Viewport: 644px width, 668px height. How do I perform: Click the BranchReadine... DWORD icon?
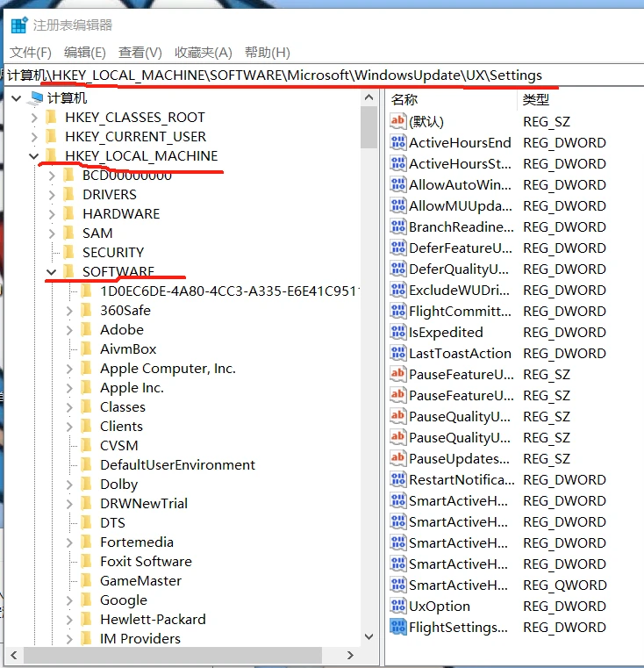(x=398, y=226)
